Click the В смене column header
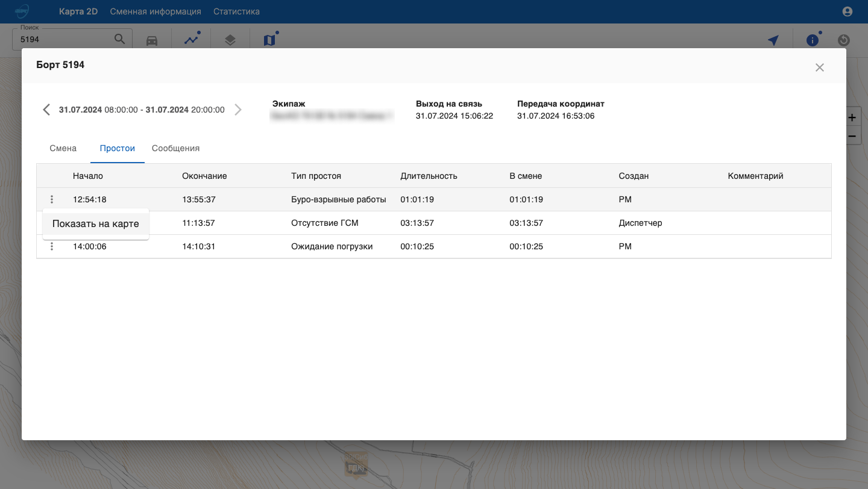 point(526,176)
